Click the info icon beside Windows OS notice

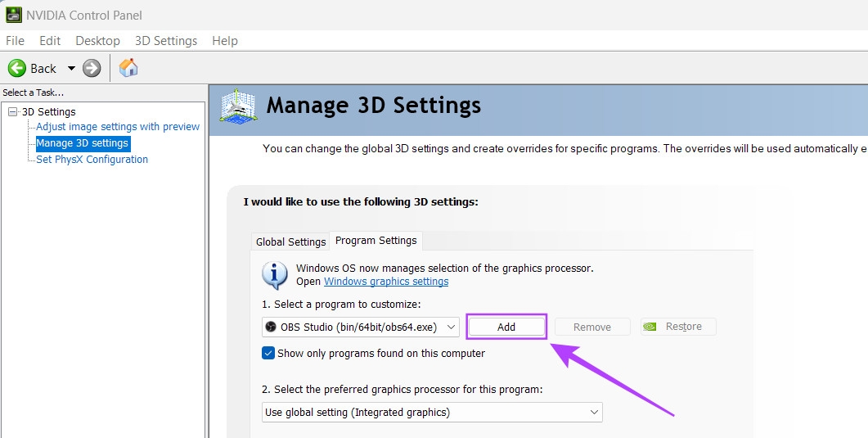(x=275, y=275)
